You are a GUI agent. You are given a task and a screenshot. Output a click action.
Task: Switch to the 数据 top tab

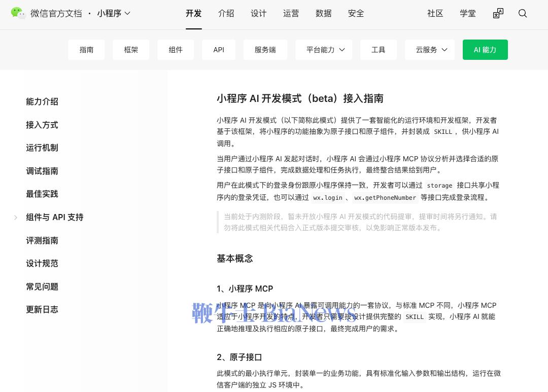click(x=324, y=13)
